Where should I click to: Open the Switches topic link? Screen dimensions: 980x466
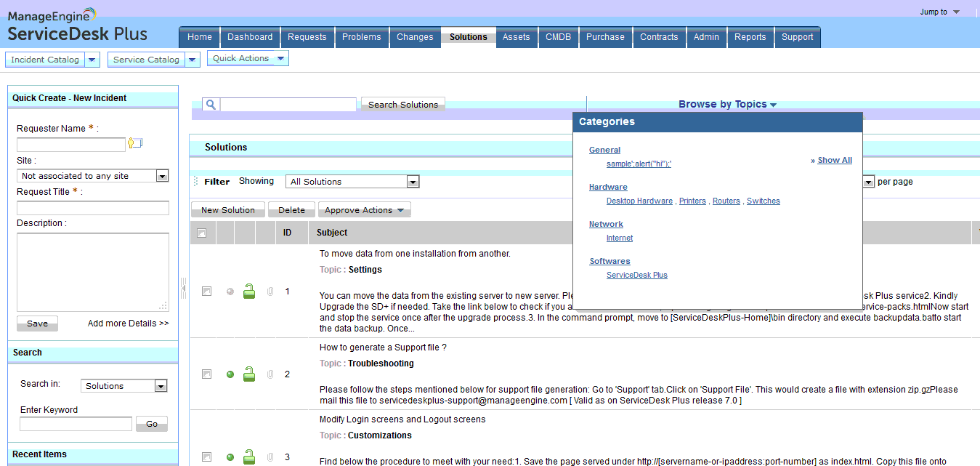click(764, 201)
